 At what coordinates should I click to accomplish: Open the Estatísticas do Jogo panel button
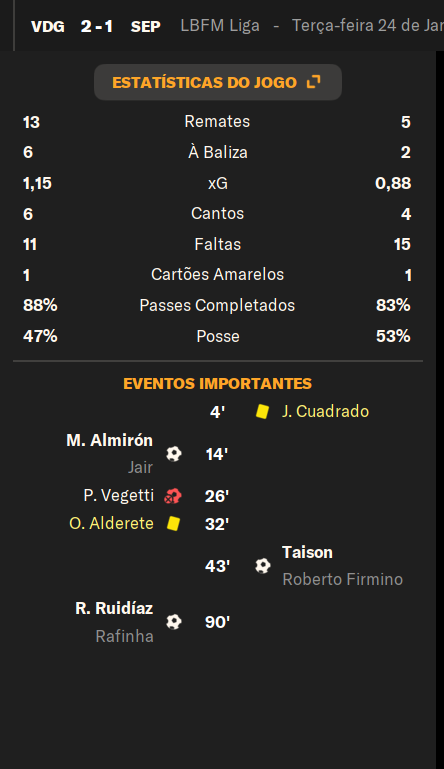[218, 82]
